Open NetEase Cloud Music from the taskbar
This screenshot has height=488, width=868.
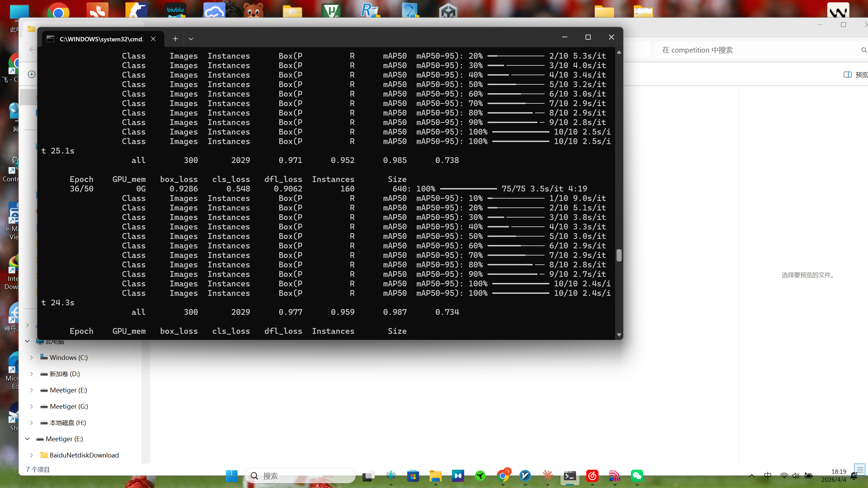[x=592, y=476]
